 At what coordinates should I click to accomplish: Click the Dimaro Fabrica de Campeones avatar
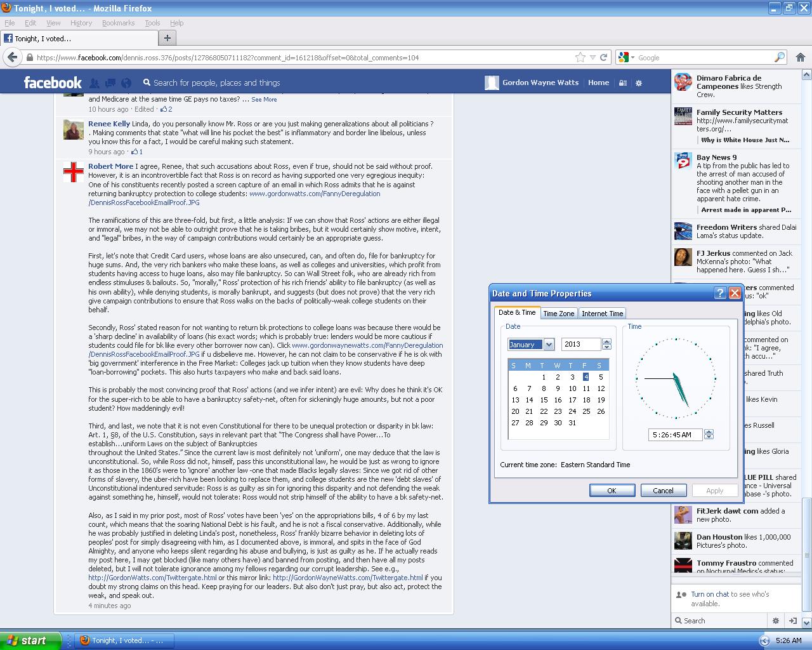pyautogui.click(x=683, y=82)
